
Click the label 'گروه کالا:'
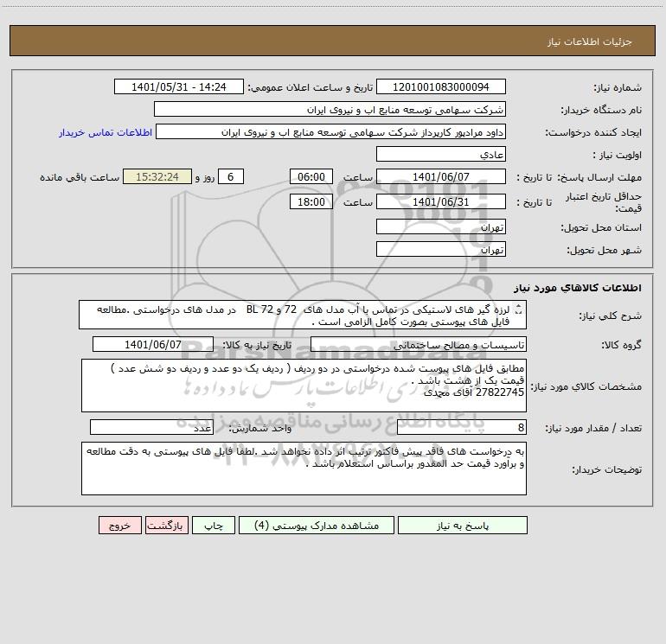click(621, 346)
